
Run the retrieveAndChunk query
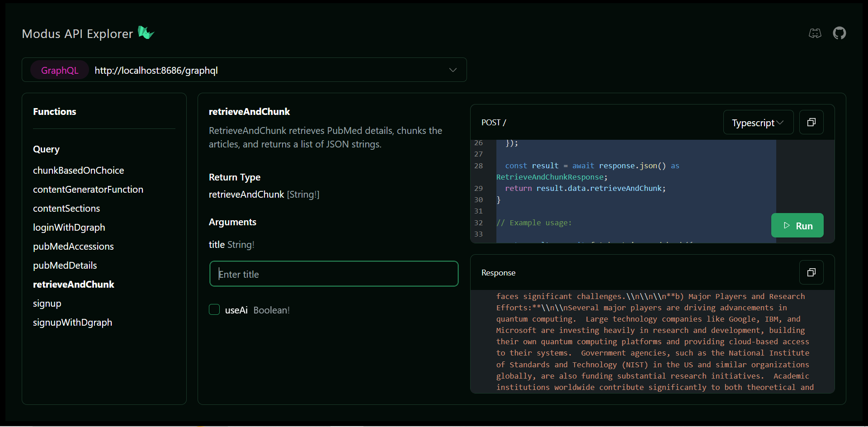tap(797, 225)
